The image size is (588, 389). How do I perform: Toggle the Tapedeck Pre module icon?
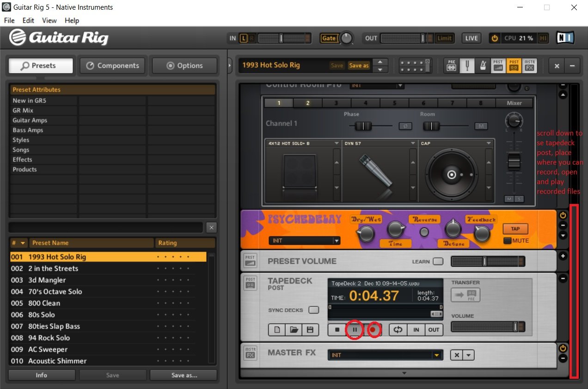click(452, 66)
